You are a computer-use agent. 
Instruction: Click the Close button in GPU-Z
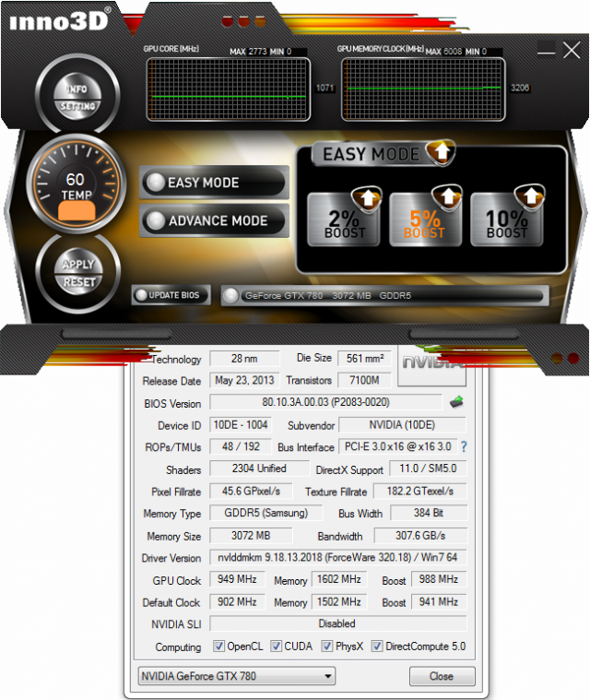coord(442,676)
